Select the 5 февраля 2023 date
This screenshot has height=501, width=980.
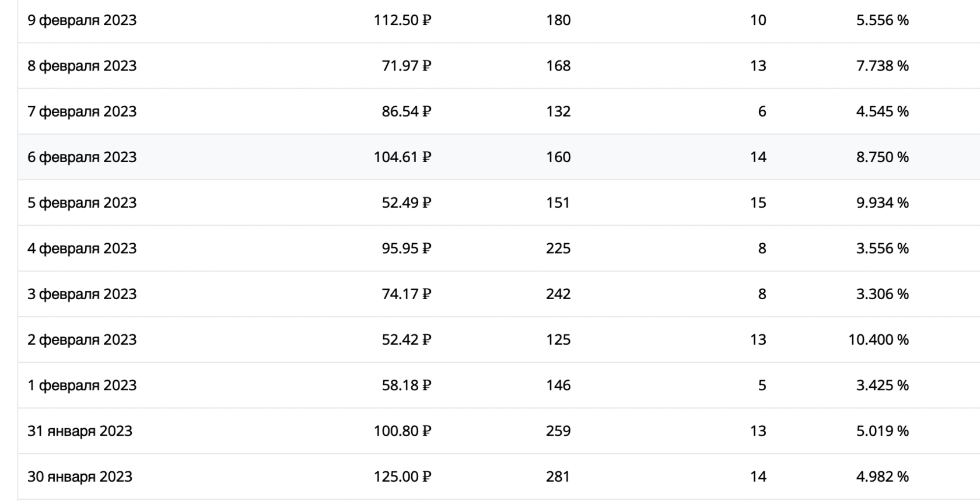point(82,203)
